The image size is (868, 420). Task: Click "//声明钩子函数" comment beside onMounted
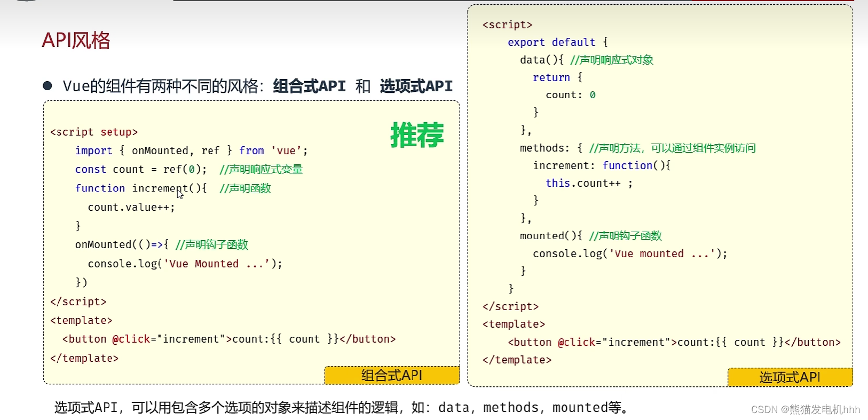212,244
